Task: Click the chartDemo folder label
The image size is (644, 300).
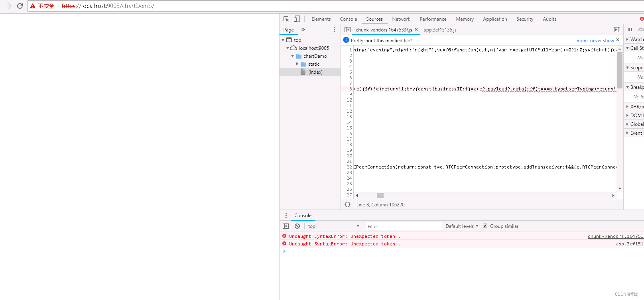Action: tap(315, 56)
